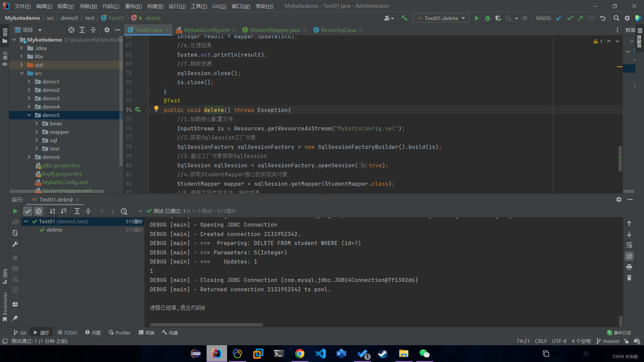Click project tree horizontal scrollbar

57,192
